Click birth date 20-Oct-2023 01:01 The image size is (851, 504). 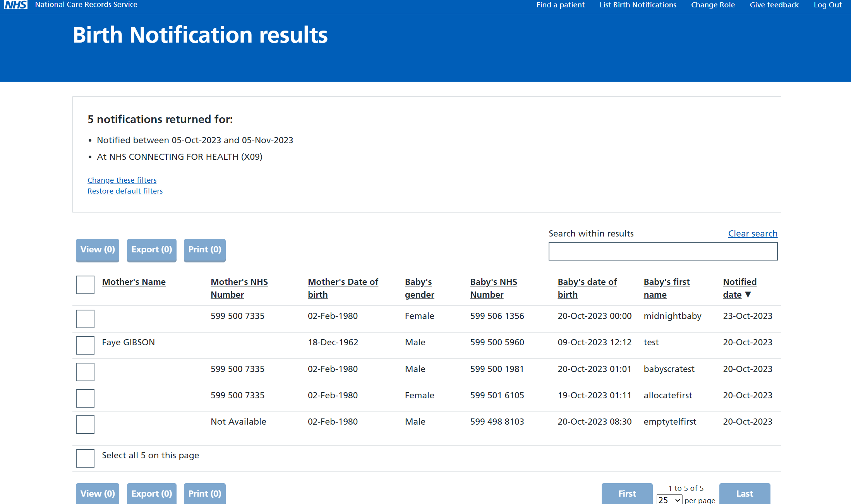(x=595, y=369)
